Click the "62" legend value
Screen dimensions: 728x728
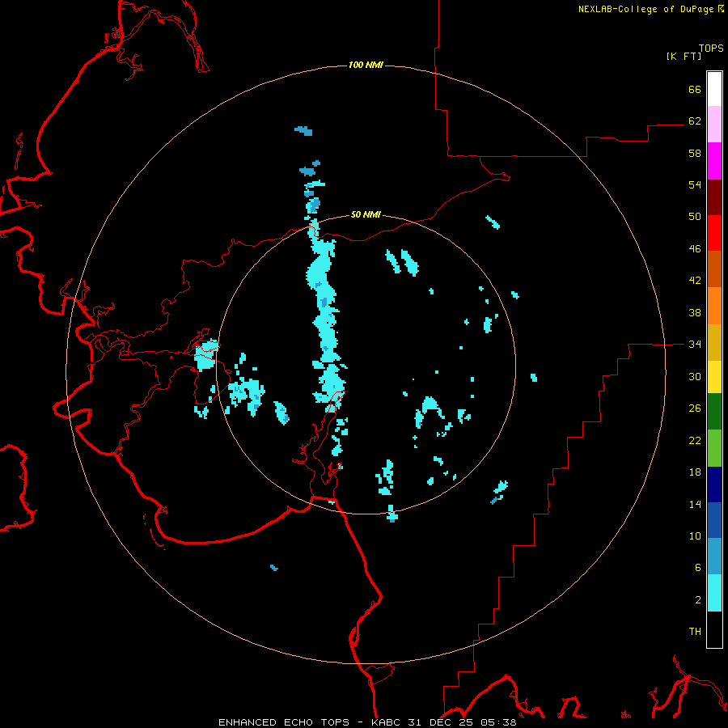tap(695, 121)
